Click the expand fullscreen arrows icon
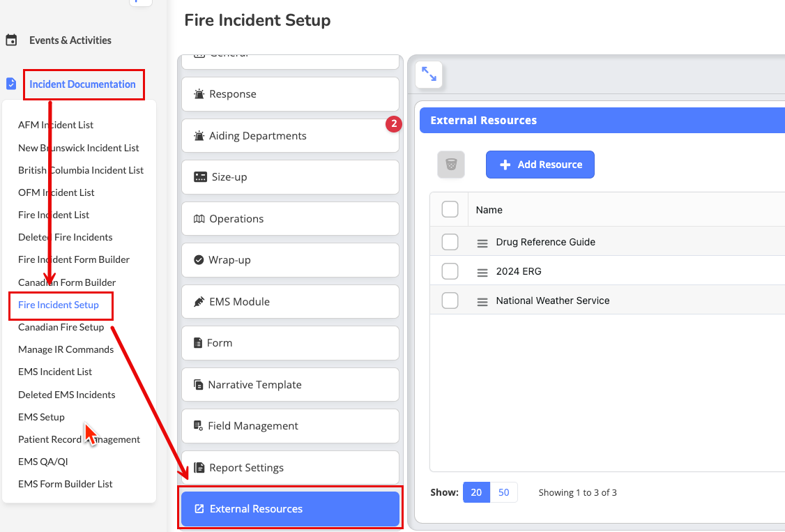 429,74
